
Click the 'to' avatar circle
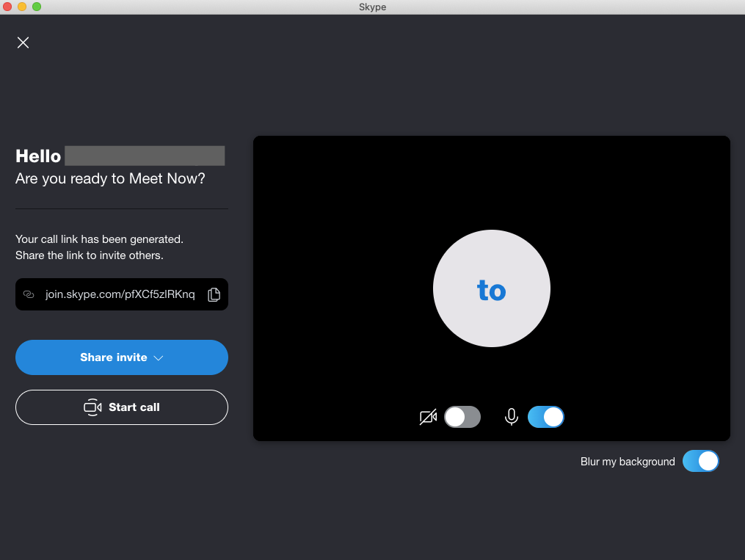(x=492, y=288)
